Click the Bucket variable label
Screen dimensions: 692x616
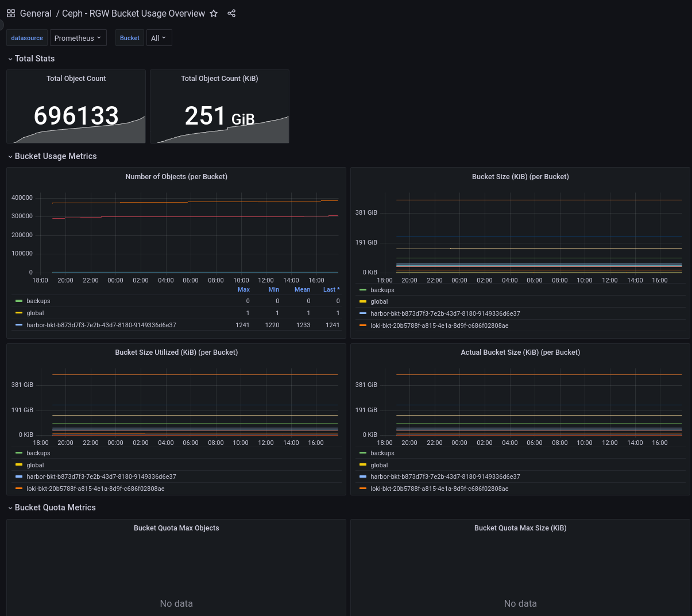[130, 38]
